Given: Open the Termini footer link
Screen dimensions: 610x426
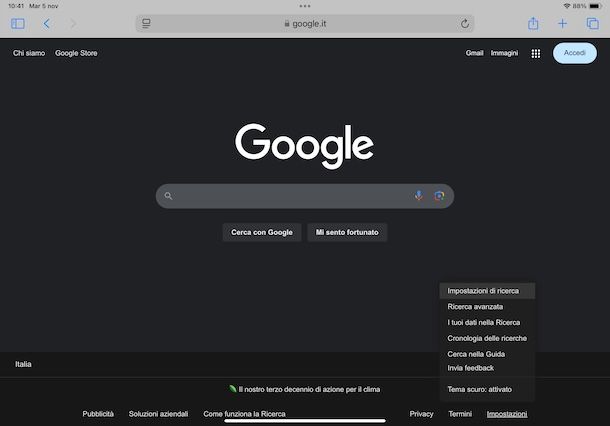Looking at the screenshot, I should pyautogui.click(x=460, y=414).
